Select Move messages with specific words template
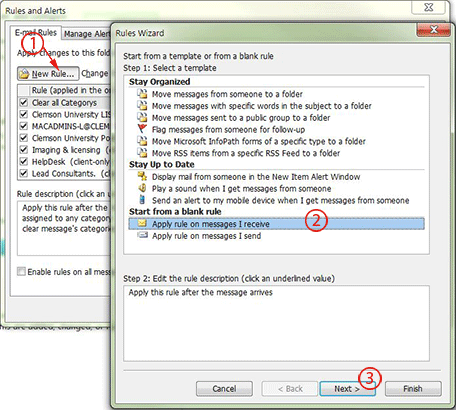The image size is (456, 410). (261, 106)
